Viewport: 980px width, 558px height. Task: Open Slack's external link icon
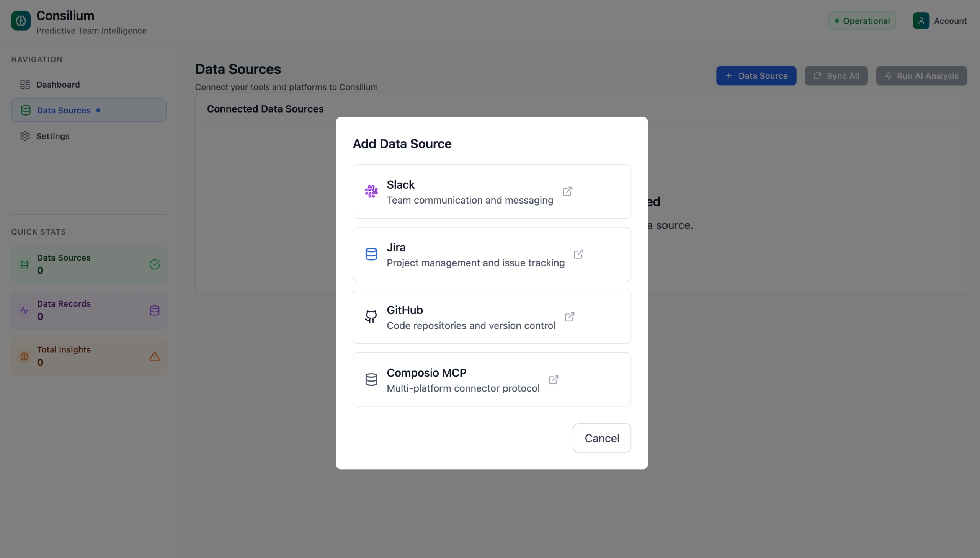click(567, 191)
